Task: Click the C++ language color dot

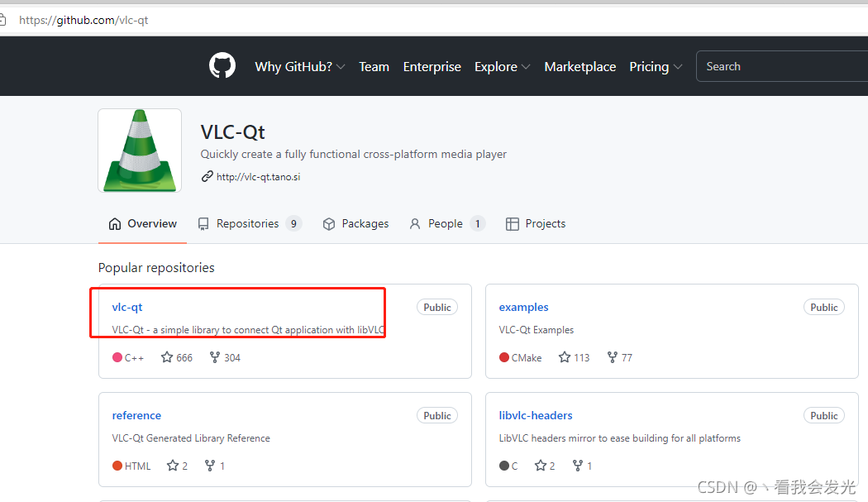Action: (117, 357)
